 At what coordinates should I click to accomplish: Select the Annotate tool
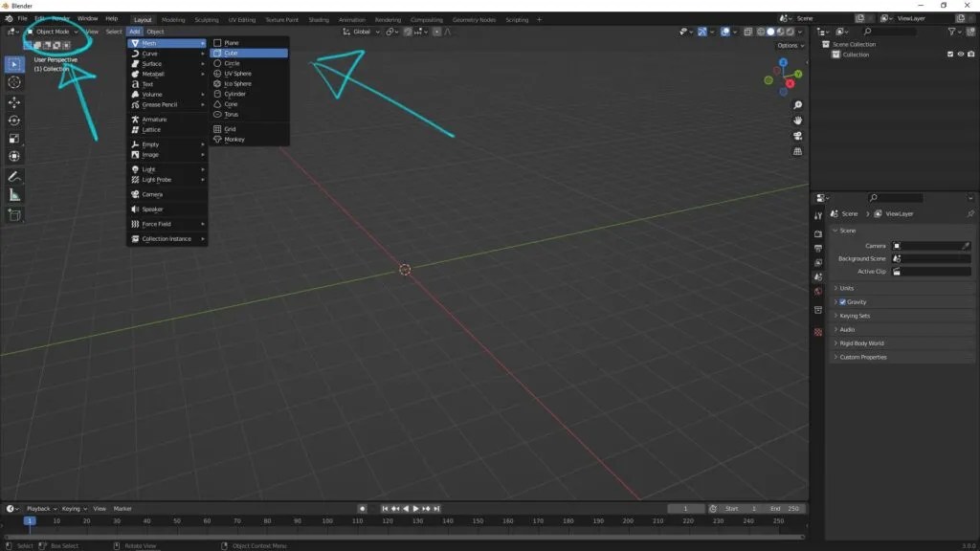coord(13,176)
